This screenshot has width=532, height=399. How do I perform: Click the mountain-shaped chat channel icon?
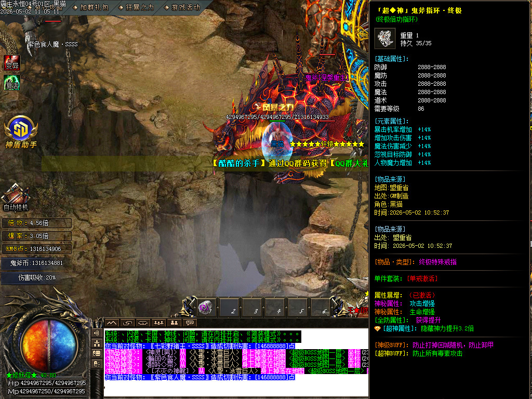pos(112,323)
